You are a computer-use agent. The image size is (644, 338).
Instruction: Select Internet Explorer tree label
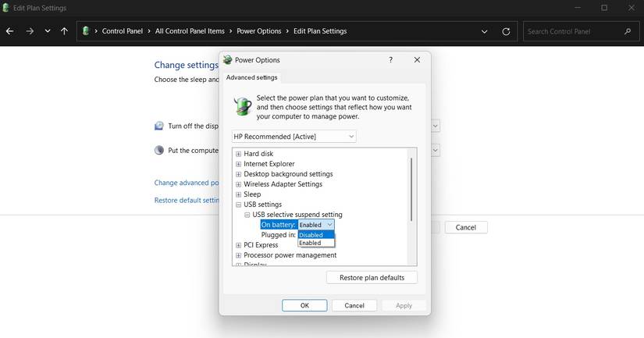point(269,163)
